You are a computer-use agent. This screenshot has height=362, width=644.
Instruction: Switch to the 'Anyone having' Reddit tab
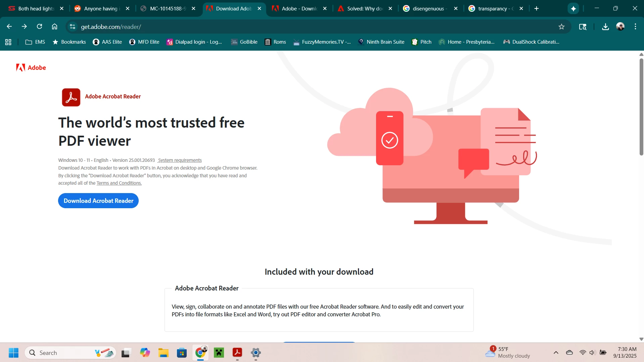101,9
